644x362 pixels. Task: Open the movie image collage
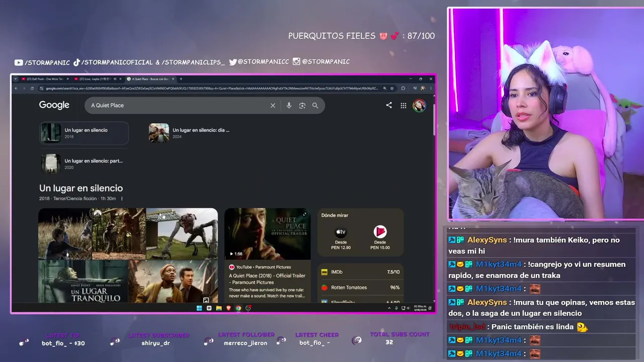pyautogui.click(x=128, y=255)
